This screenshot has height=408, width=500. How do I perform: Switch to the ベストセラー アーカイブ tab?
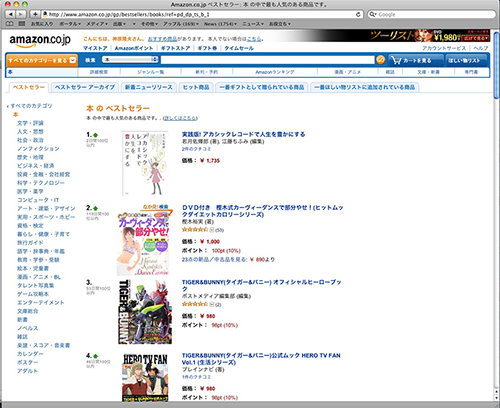click(x=85, y=87)
